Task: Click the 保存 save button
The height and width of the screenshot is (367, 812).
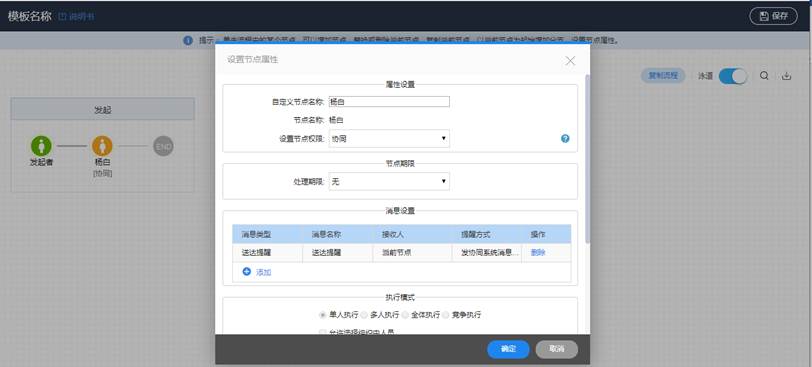Action: (x=773, y=16)
